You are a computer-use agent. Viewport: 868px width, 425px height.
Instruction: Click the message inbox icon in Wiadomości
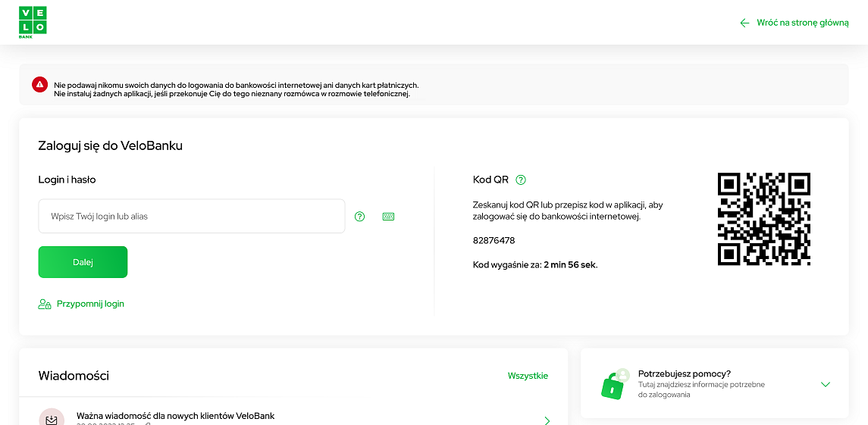(52, 420)
